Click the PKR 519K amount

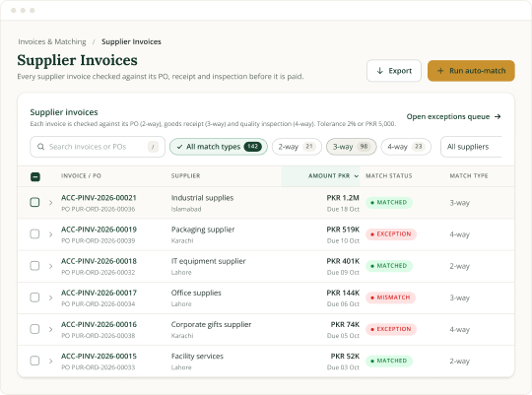[x=343, y=230]
